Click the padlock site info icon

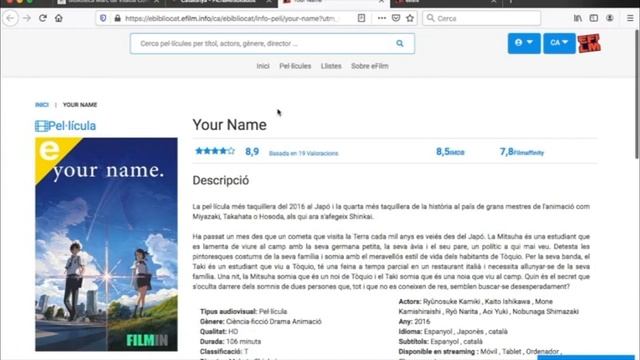click(118, 18)
